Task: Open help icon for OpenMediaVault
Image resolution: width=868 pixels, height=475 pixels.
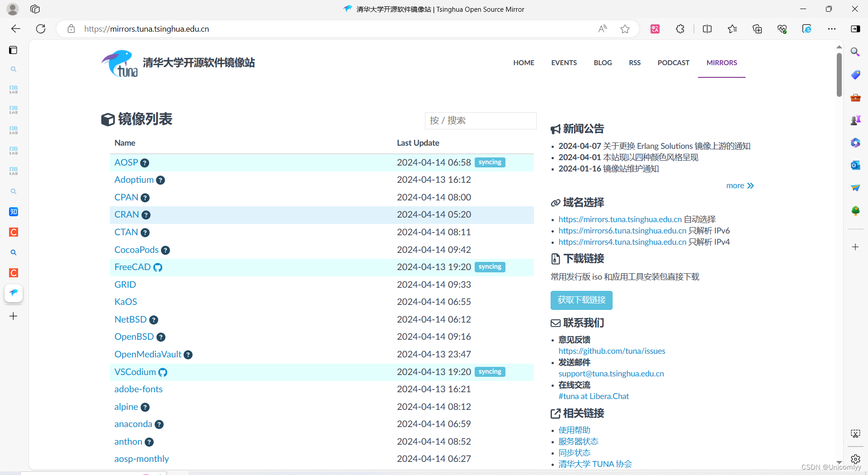Action: 188,355
